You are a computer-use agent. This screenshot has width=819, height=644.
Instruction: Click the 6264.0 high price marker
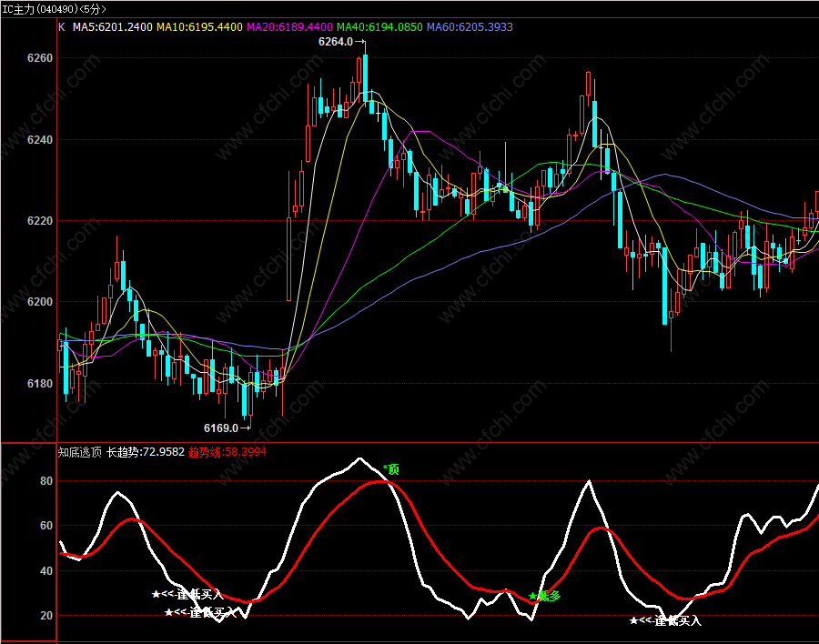341,42
